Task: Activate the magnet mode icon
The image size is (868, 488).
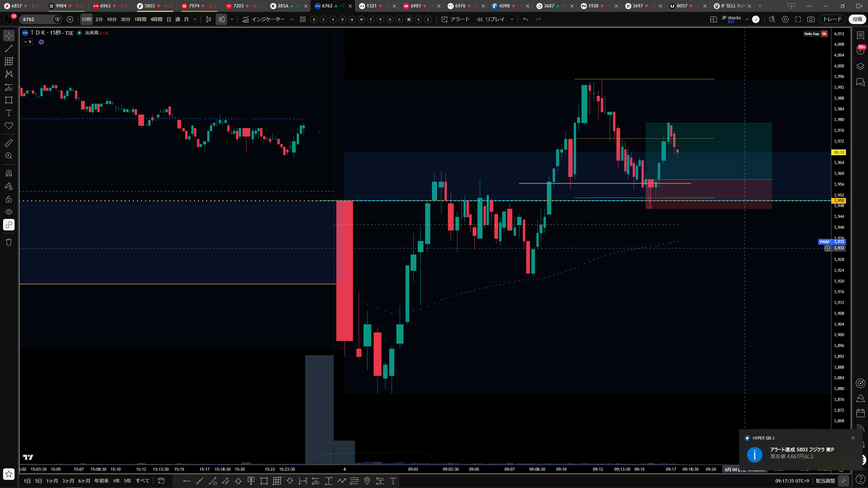Action: click(x=9, y=173)
